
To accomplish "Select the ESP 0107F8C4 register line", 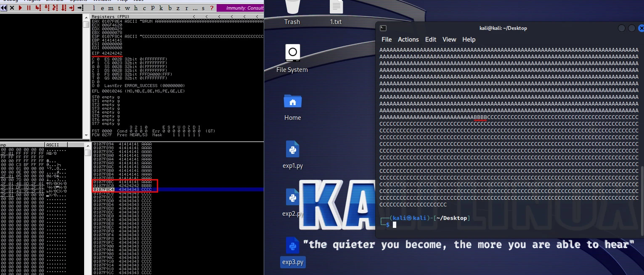I will pos(178,36).
